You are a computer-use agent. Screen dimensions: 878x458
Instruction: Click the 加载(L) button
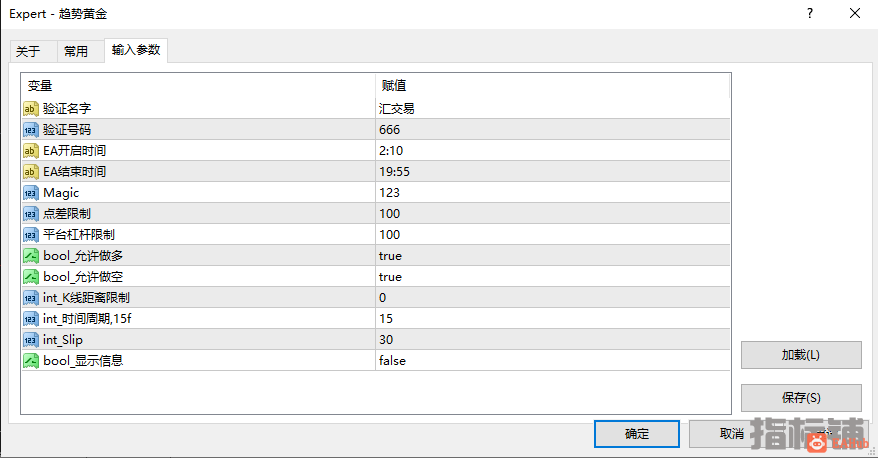801,355
